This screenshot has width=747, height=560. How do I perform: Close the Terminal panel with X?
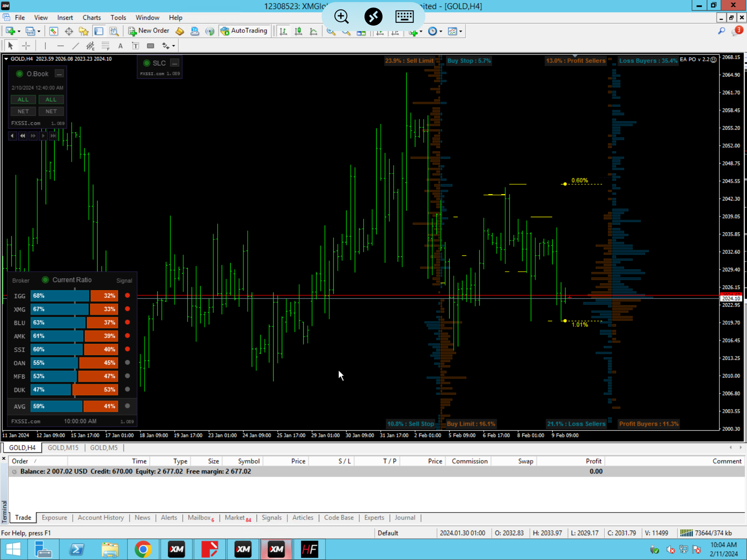pos(4,459)
